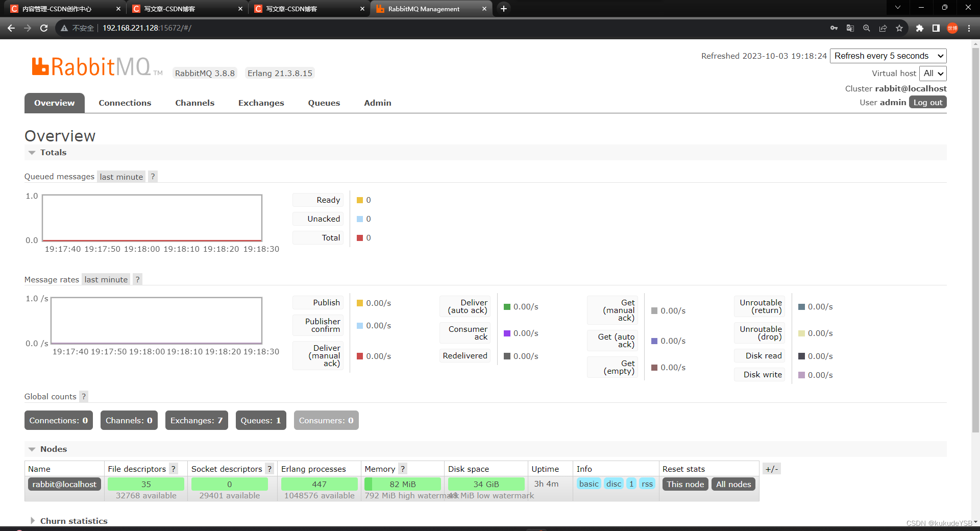Click the blue Unacked color swatch
Screen dimensions: 980x531
360,219
